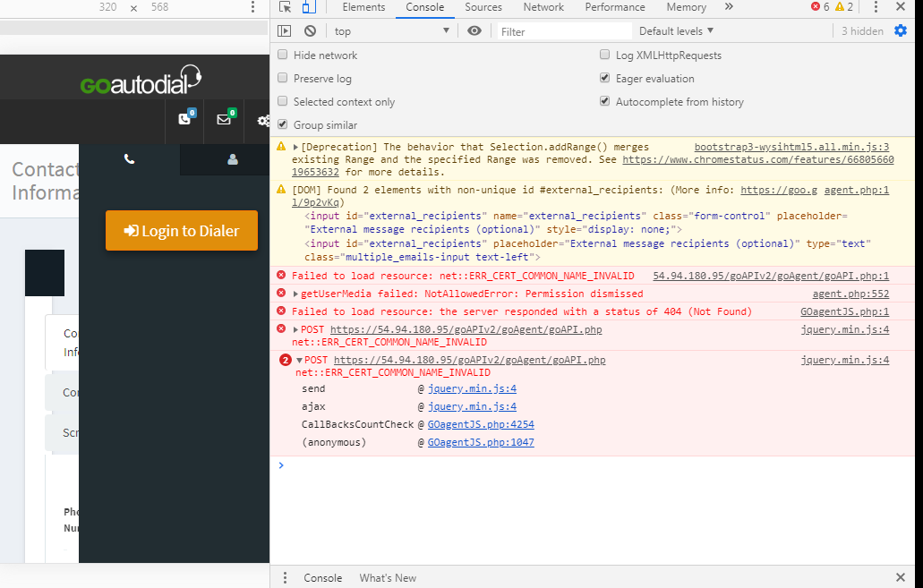
Task: Close the bottom drawer
Action: pyautogui.click(x=900, y=577)
